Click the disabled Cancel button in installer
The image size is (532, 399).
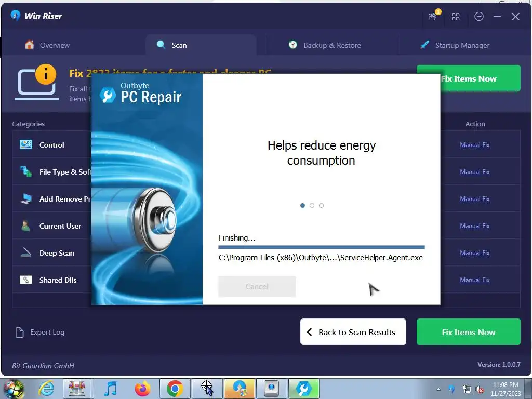pos(257,286)
